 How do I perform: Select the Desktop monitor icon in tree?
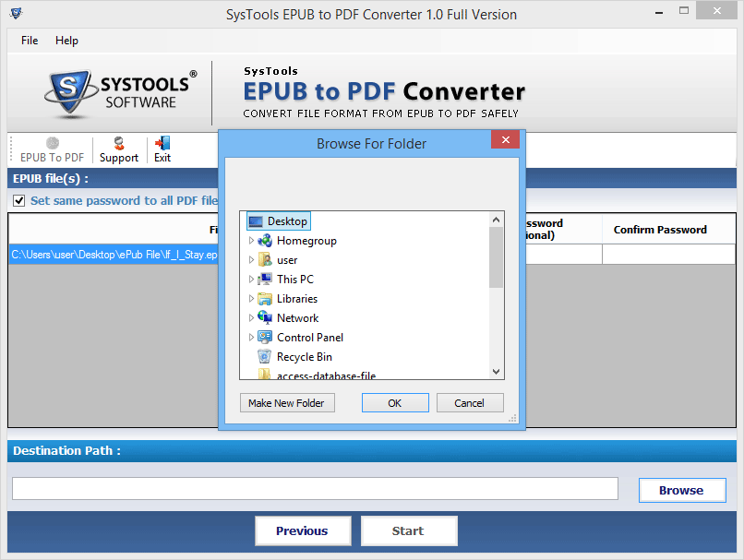[x=256, y=221]
